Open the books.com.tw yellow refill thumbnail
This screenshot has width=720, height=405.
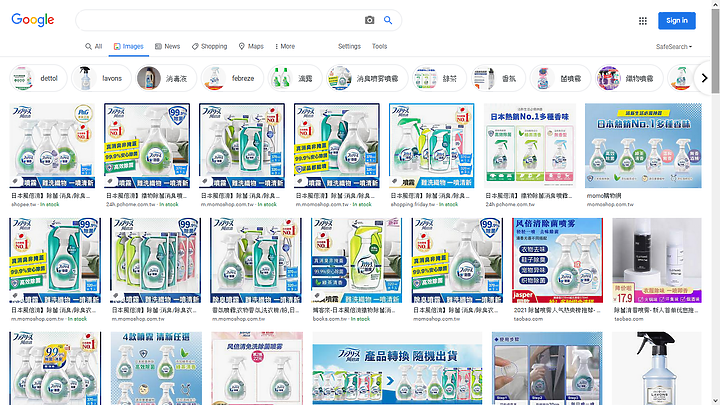coord(356,260)
